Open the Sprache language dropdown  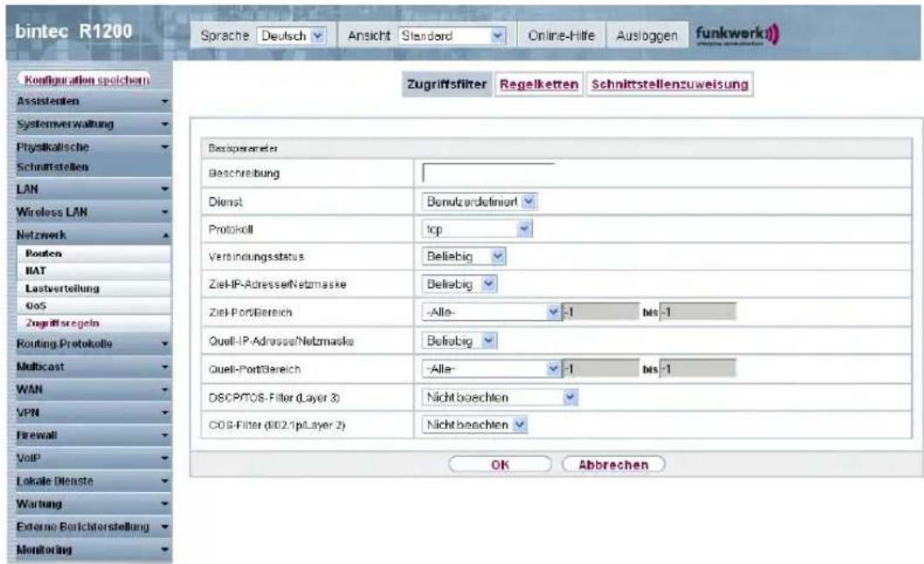[x=291, y=36]
